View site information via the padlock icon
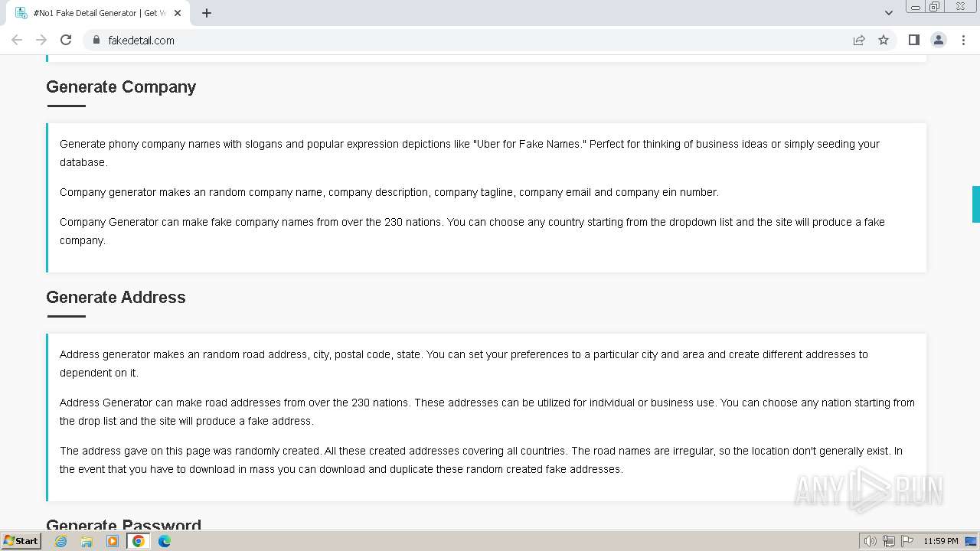 tap(96, 40)
